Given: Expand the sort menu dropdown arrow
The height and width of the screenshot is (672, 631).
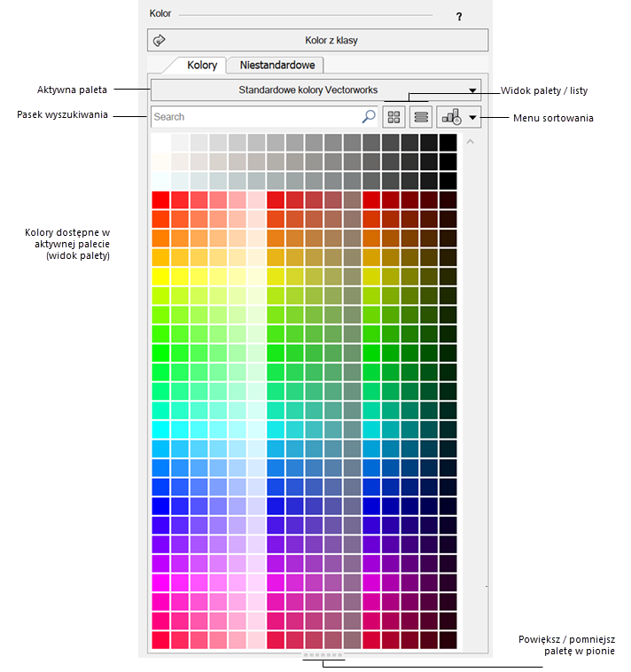Looking at the screenshot, I should [472, 117].
